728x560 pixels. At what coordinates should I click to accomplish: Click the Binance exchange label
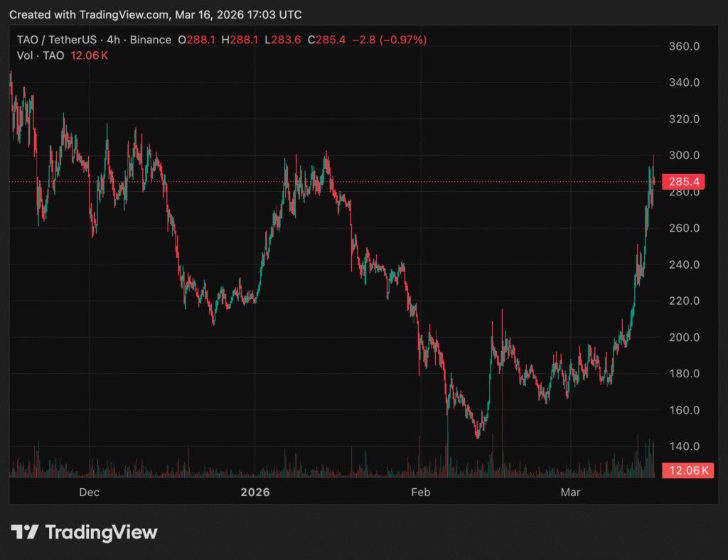pyautogui.click(x=151, y=40)
